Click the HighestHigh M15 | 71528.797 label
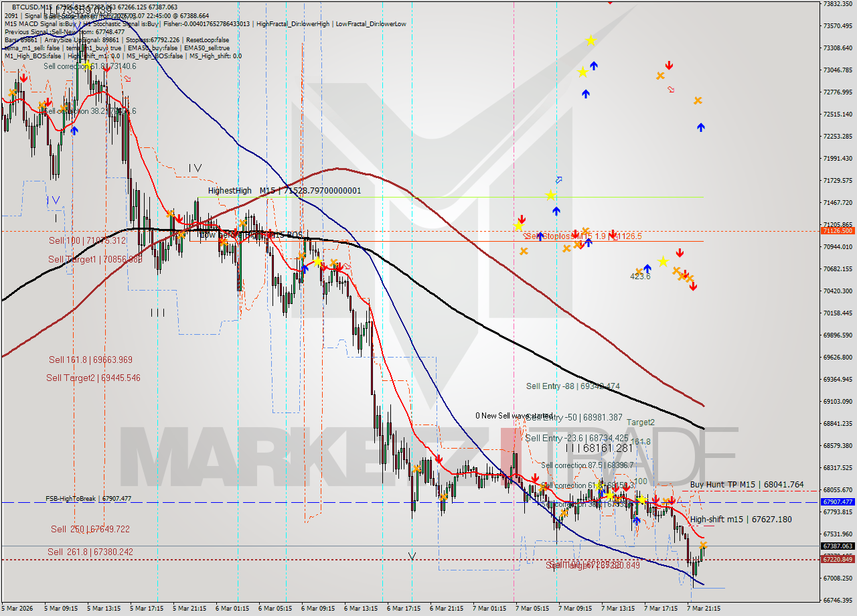This screenshot has width=857, height=616. (x=285, y=190)
